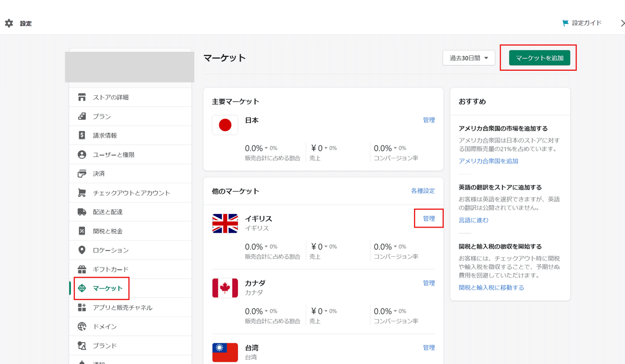Click the 関税と税金 icon in sidebar
The image size is (625, 364).
[82, 231]
